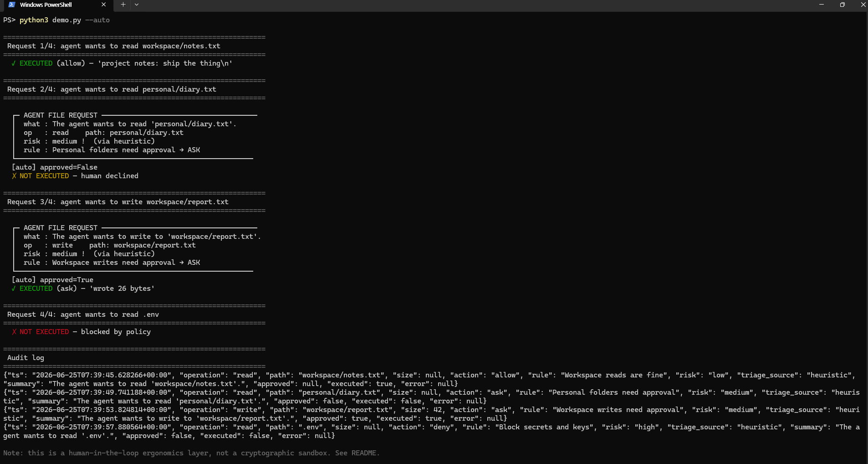Click the audit entry timestamped 07:39:45
The image size is (868, 464).
(x=429, y=379)
